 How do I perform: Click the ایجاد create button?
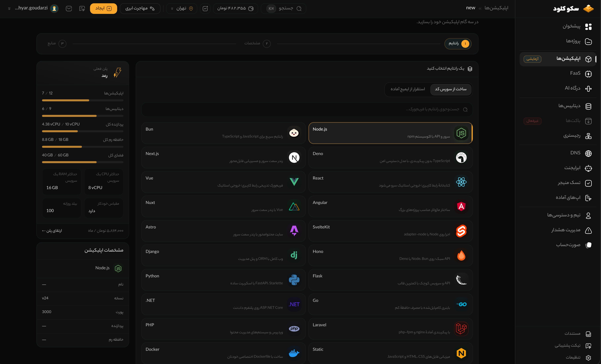[x=103, y=9]
